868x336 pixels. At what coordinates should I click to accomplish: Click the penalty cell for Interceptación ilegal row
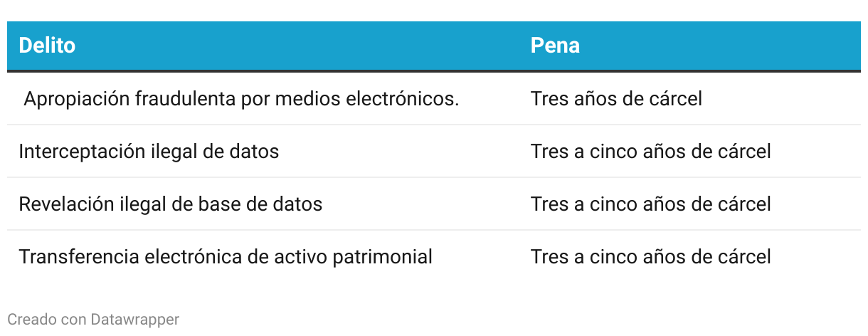pyautogui.click(x=650, y=152)
